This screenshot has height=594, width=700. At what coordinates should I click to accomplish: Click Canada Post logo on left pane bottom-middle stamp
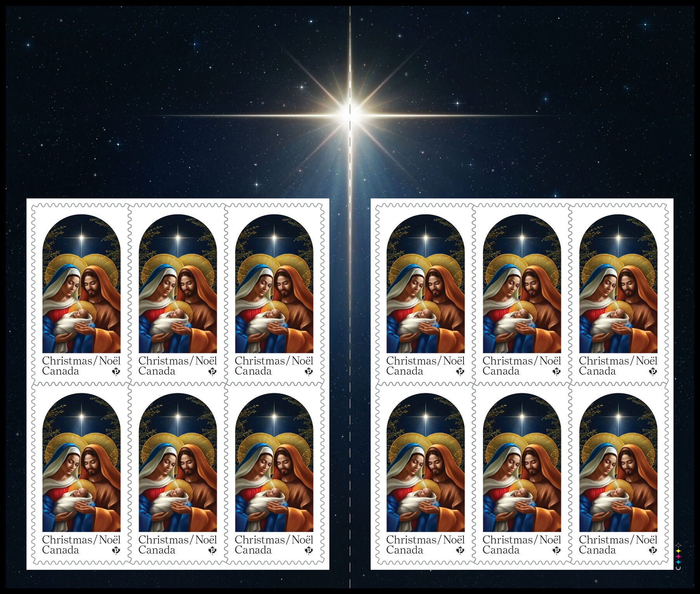(x=212, y=551)
